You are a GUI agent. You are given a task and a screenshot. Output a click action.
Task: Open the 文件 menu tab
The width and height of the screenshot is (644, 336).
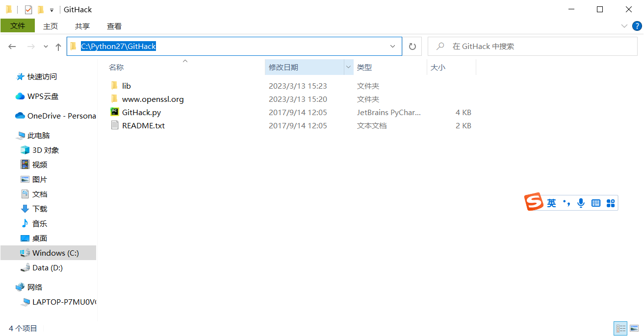point(18,26)
